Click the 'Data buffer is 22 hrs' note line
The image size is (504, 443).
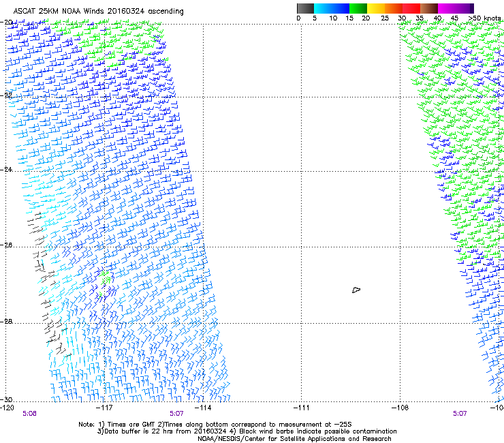coord(247,431)
